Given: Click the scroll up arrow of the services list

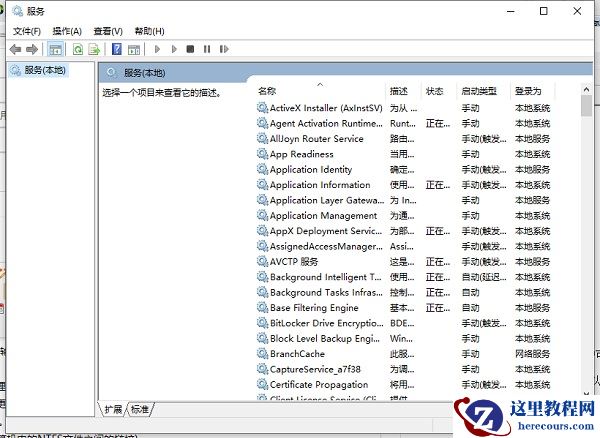Looking at the screenshot, I should tap(586, 90).
